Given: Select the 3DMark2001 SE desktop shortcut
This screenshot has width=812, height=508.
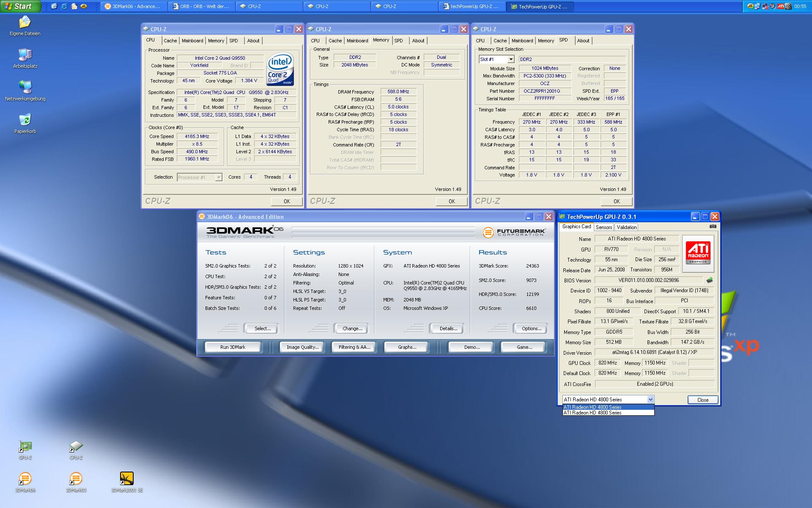Looking at the screenshot, I should 126,482.
